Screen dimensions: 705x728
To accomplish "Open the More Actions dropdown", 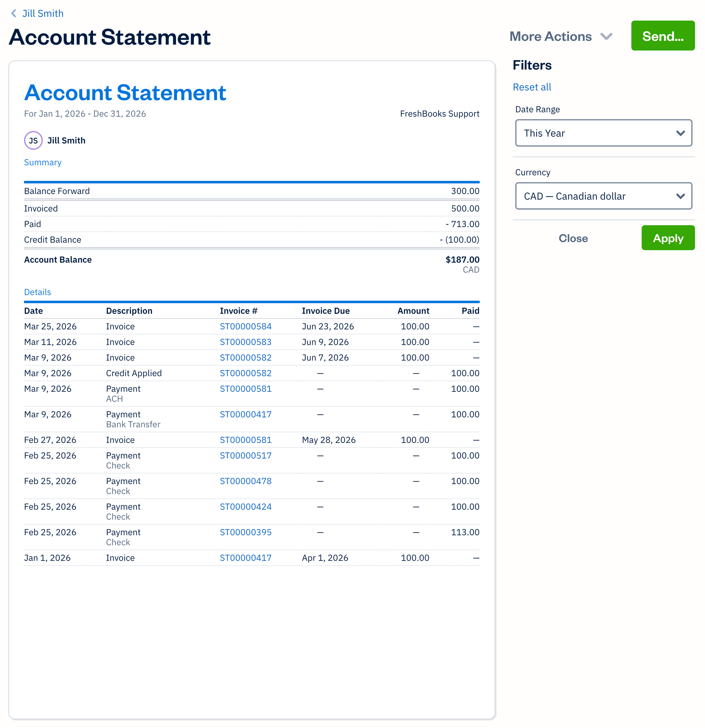I will (561, 36).
